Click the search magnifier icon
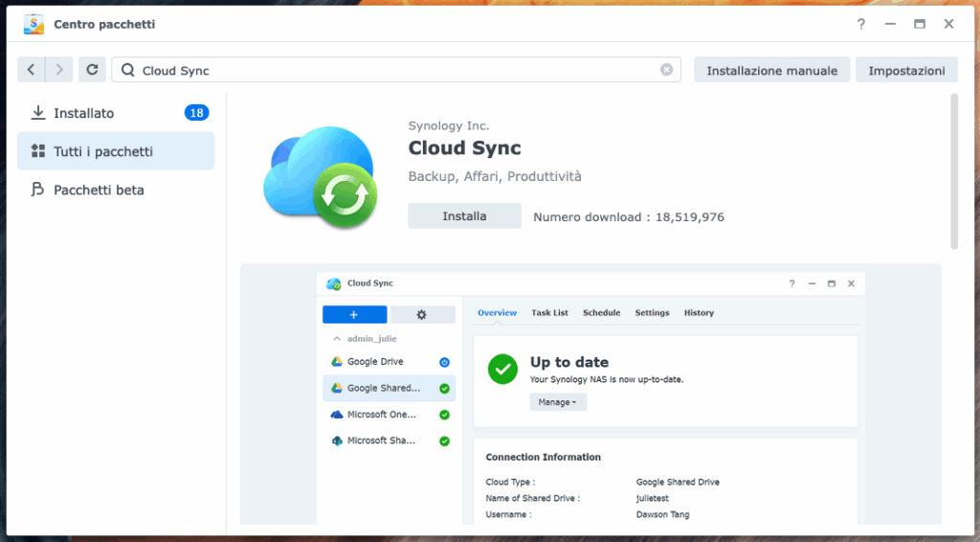The height and width of the screenshot is (542, 980). click(128, 70)
